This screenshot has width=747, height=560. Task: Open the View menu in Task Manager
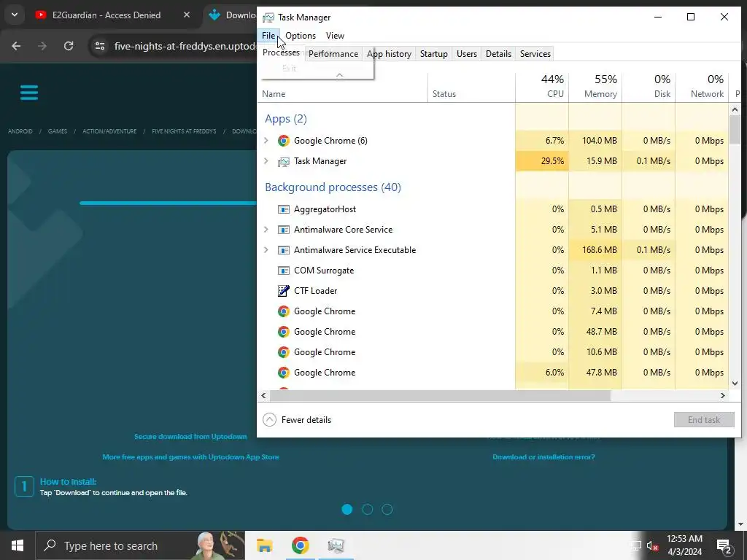335,36
